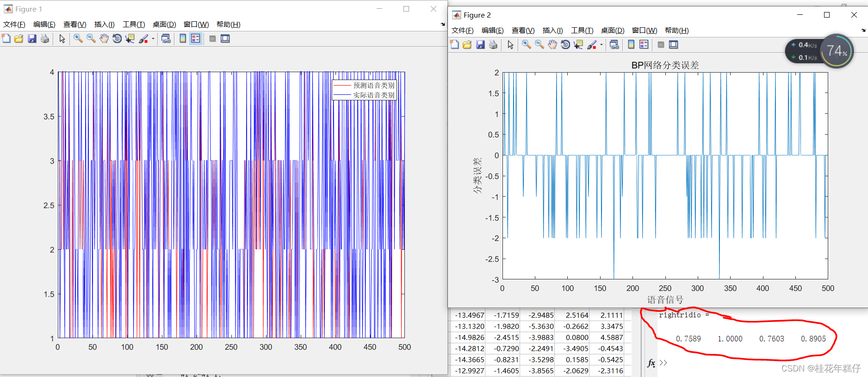Viewport: 868px width, 377px height.
Task: Click New Figure icon in Figure 1 toolbar
Action: tap(6, 38)
